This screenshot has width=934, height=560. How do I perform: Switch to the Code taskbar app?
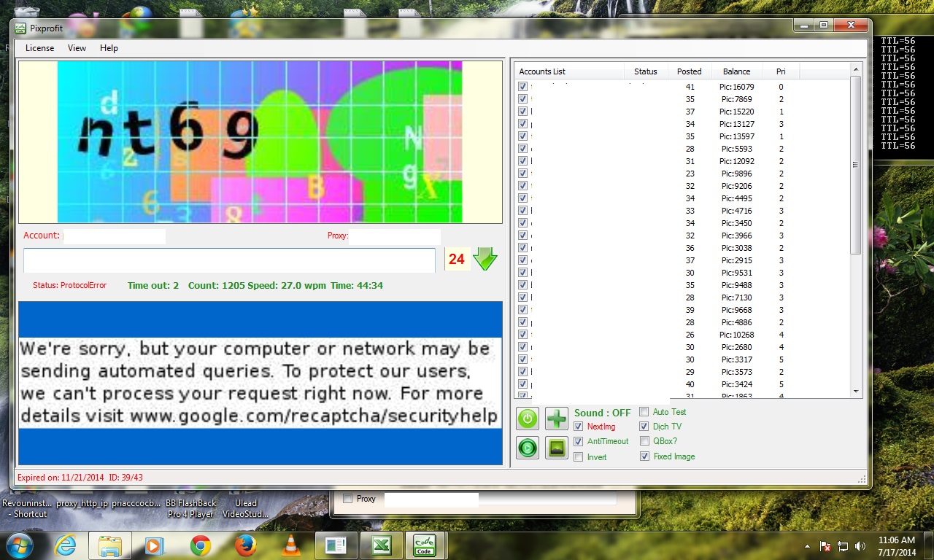[x=425, y=545]
